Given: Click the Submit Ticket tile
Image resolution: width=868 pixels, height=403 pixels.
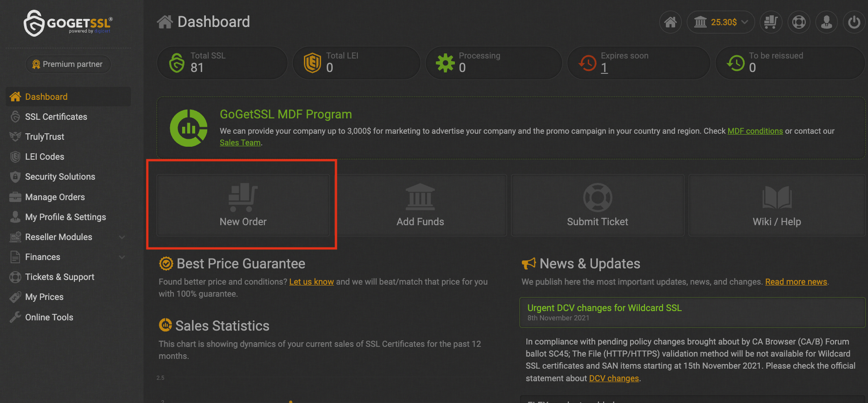Looking at the screenshot, I should [x=598, y=205].
